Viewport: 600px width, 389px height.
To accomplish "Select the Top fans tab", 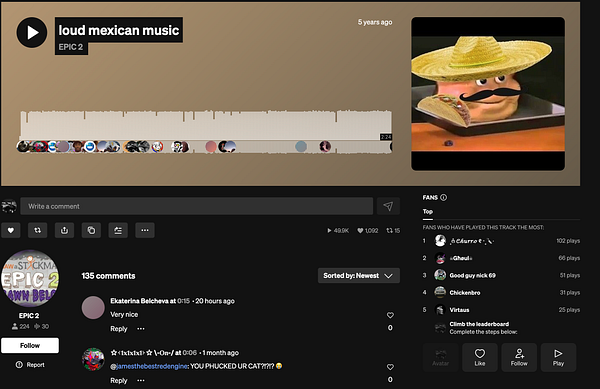I will pos(428,212).
